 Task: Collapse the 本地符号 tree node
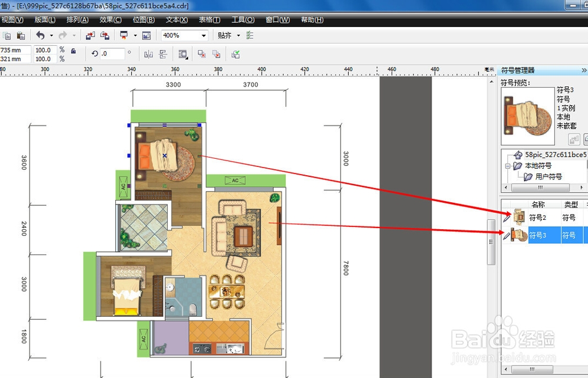coord(507,166)
